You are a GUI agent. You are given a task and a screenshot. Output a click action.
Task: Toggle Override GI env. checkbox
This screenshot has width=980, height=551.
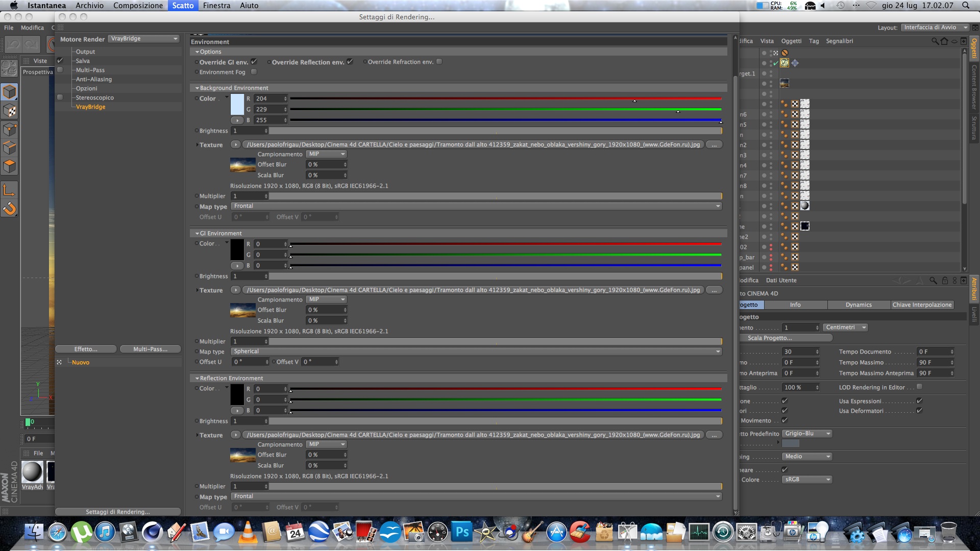(254, 62)
